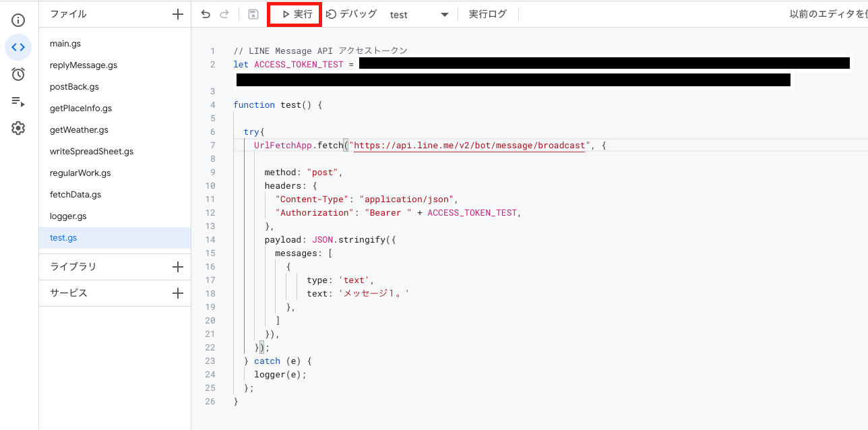Click the 'catch (e)' keyword line
Image resolution: width=868 pixels, height=430 pixels.
[x=278, y=361]
